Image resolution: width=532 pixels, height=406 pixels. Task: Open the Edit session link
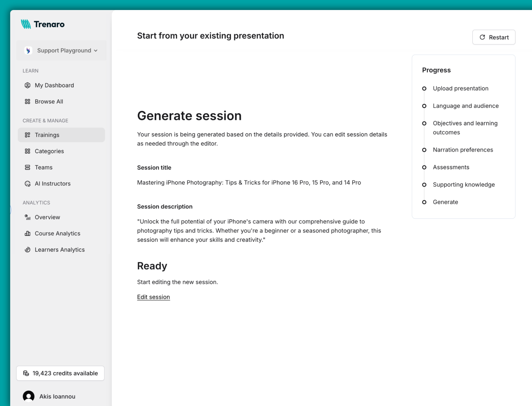coord(153,297)
